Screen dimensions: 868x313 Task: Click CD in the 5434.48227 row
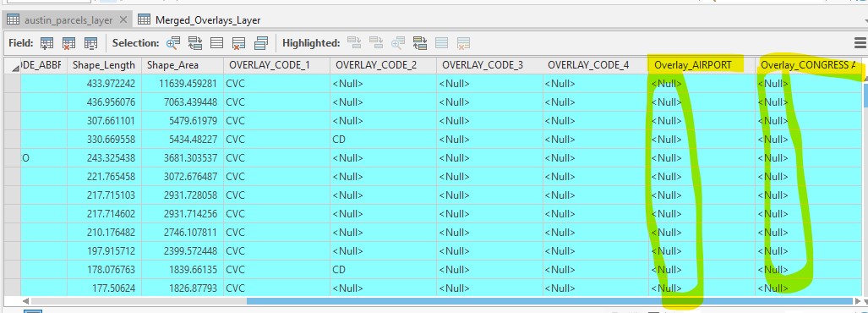click(339, 140)
